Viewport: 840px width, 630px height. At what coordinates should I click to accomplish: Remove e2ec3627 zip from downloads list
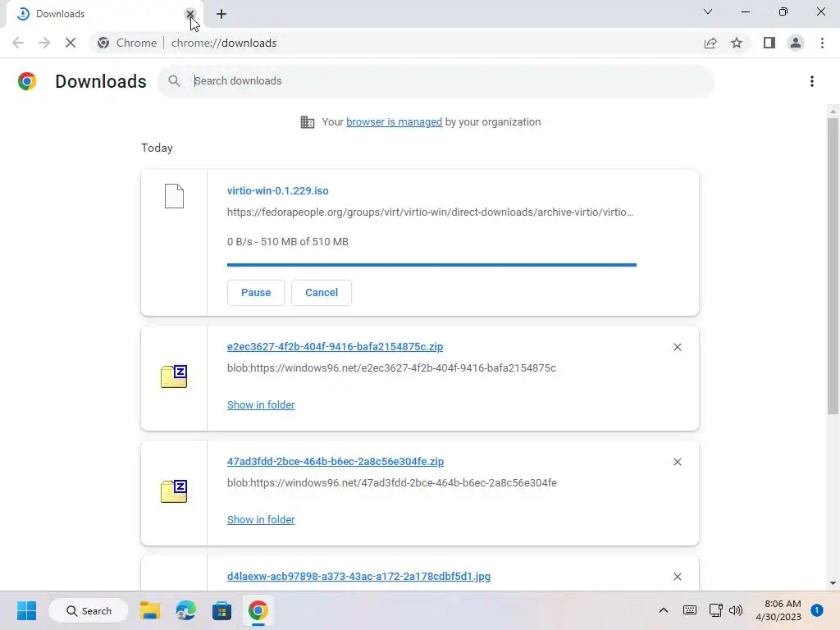677,347
